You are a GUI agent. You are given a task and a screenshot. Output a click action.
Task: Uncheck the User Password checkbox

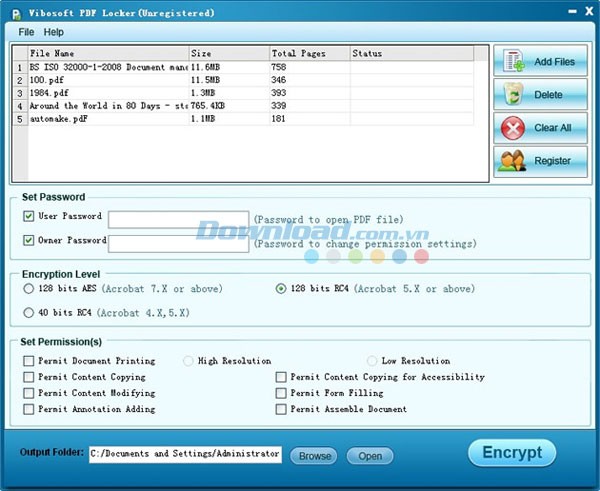pyautogui.click(x=29, y=216)
